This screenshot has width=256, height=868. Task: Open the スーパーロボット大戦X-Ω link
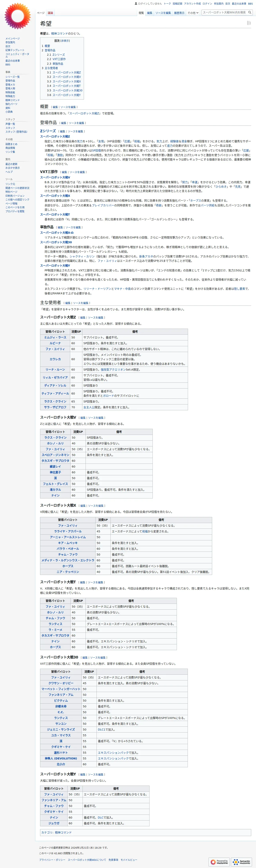click(57, 232)
